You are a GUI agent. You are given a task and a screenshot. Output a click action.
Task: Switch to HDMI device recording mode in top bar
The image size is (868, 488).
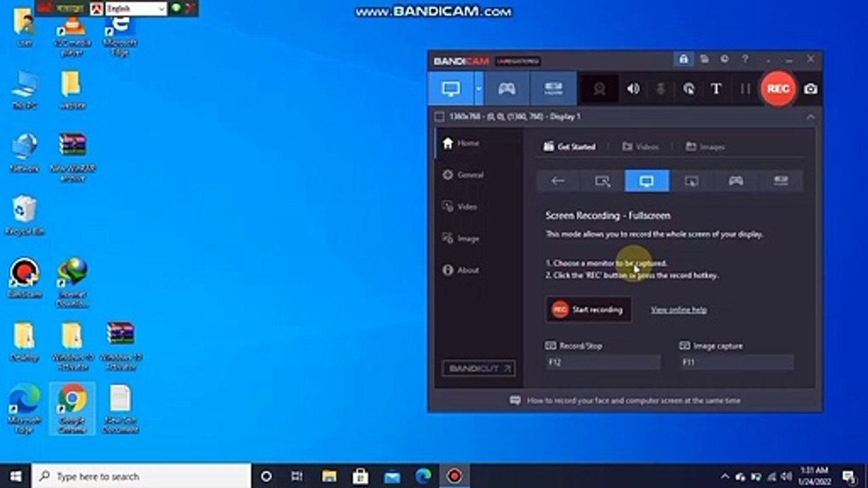(x=553, y=89)
